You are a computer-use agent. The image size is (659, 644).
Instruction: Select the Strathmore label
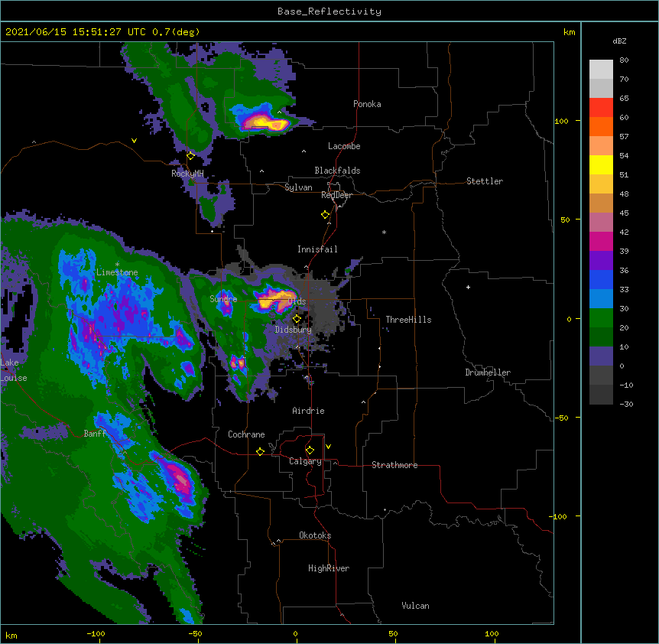pos(394,465)
